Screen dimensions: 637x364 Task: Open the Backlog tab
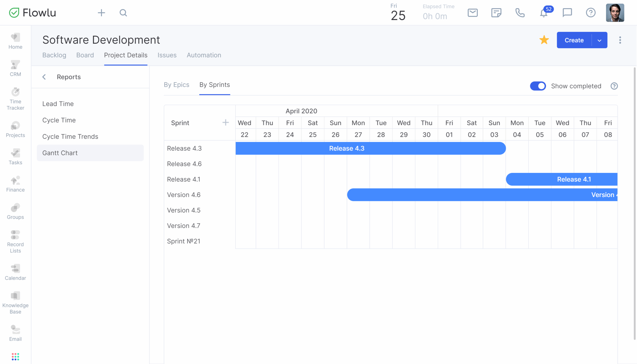54,55
